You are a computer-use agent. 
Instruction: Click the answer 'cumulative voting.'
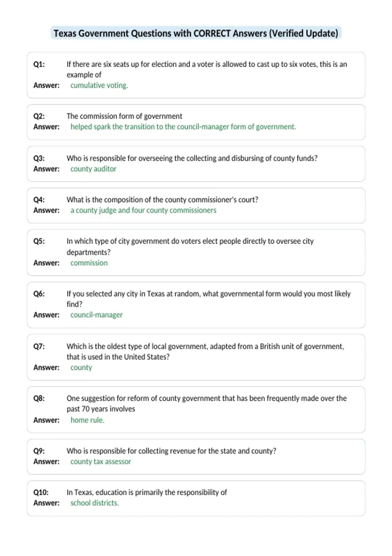[x=99, y=85]
